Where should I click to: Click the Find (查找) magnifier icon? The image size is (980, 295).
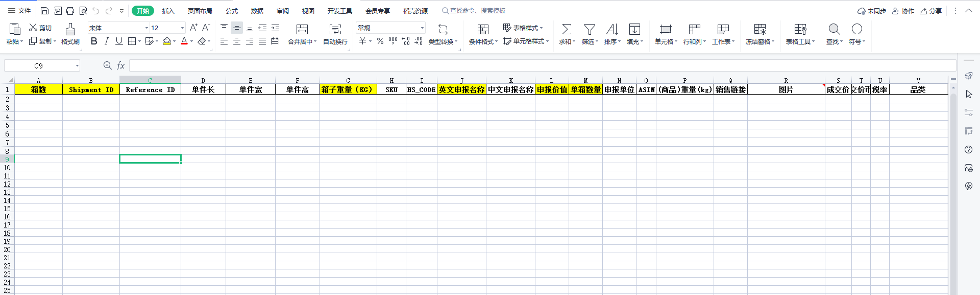click(834, 29)
